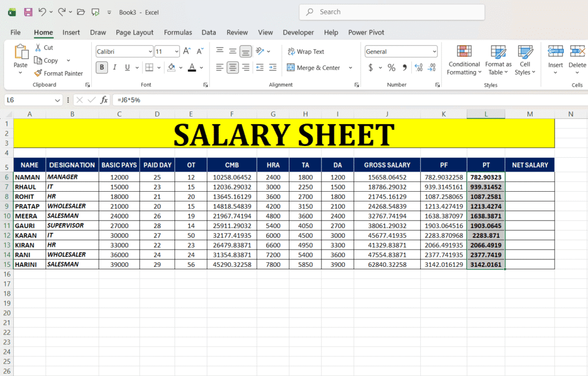This screenshot has height=376, width=588.
Task: Switch to the Page Layout tab
Action: (x=134, y=33)
